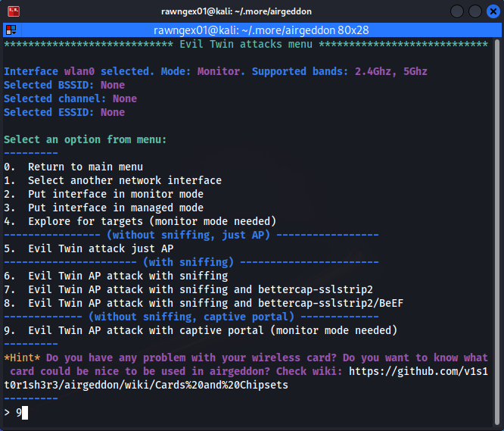Click the Selected BSSID line
Viewport: 504px width, 431px height.
(x=64, y=85)
